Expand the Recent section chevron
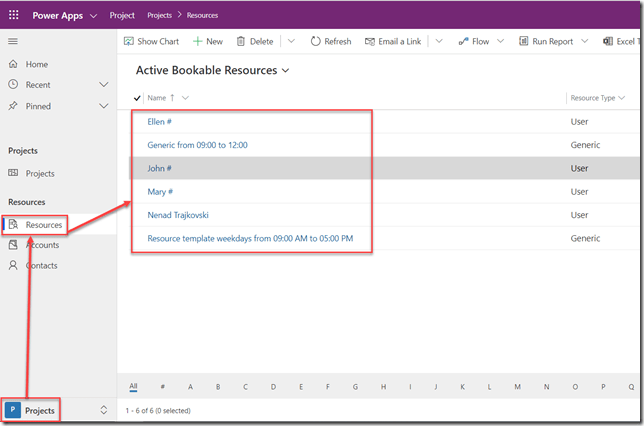This screenshot has height=426, width=644. [x=103, y=85]
